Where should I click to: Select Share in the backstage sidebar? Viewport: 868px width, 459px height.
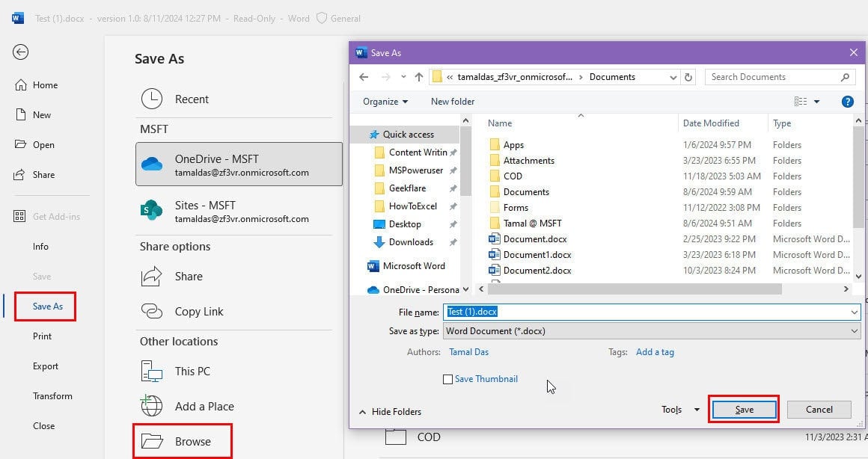(34, 175)
